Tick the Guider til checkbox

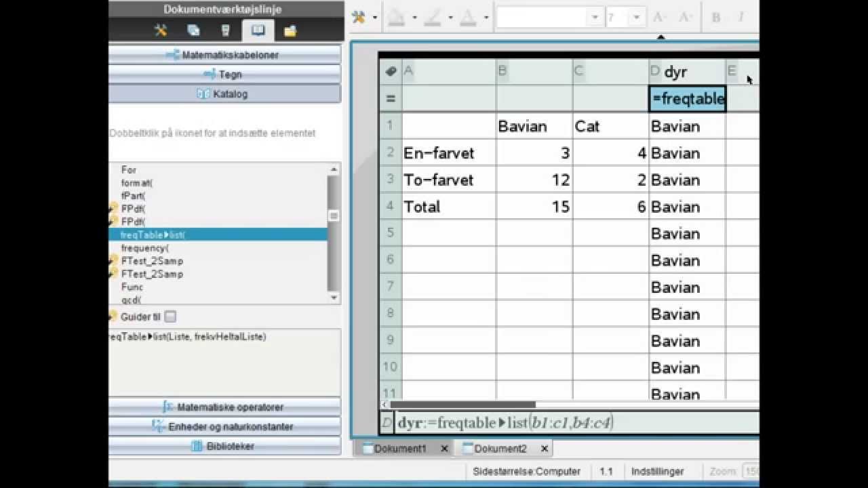point(170,317)
